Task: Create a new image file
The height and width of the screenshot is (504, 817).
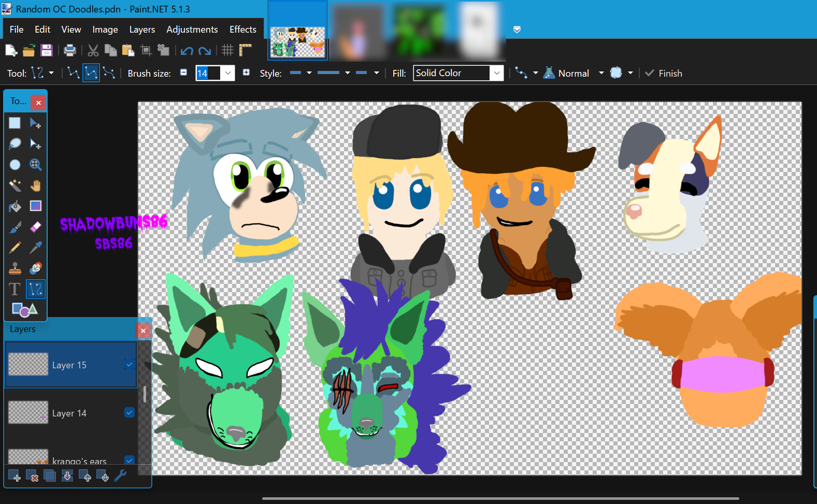Action: coord(11,50)
